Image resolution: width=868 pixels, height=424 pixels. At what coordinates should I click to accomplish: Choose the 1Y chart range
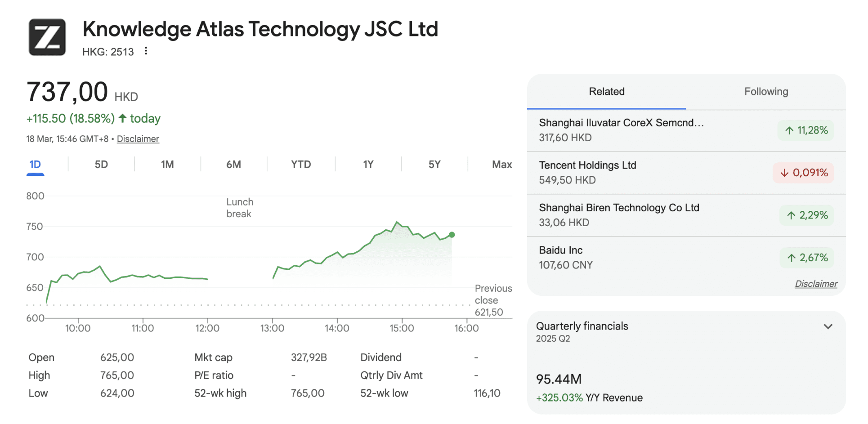click(x=368, y=165)
